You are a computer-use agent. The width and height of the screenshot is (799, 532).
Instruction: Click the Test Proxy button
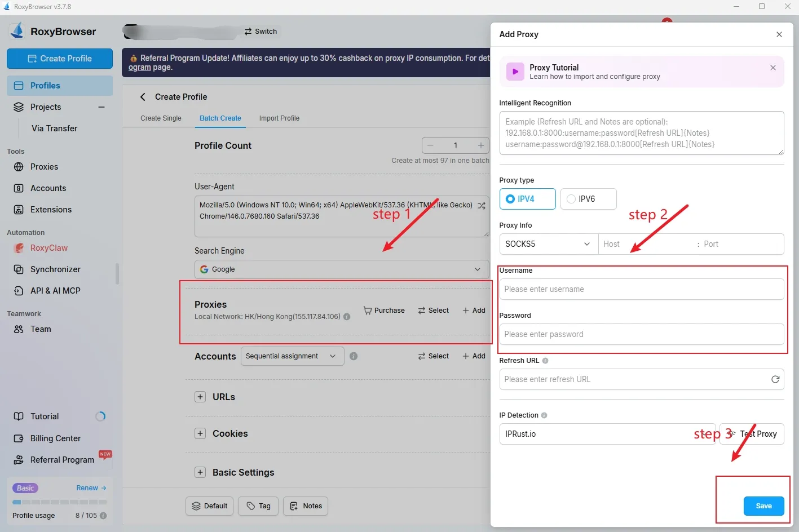[758, 434]
